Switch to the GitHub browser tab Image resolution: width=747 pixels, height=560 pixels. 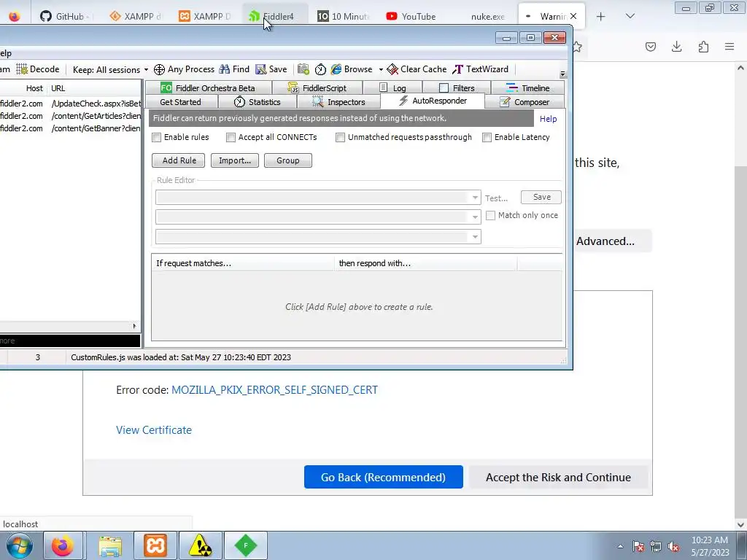[64, 17]
